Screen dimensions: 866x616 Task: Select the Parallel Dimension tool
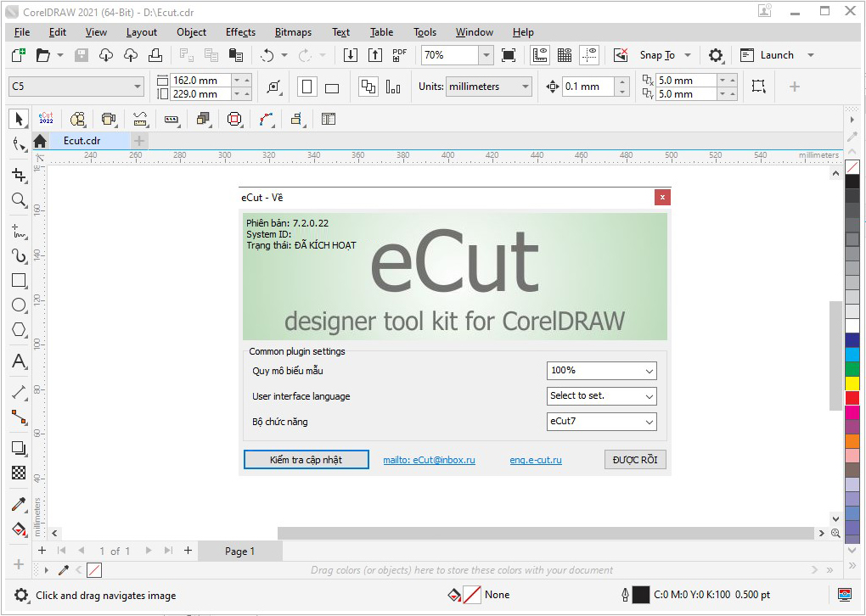[x=19, y=393]
